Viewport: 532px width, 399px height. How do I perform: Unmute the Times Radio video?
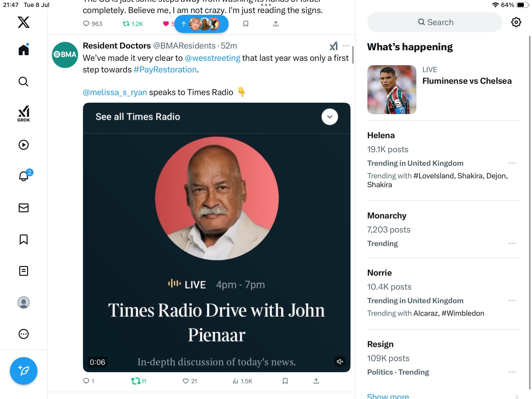(x=340, y=362)
